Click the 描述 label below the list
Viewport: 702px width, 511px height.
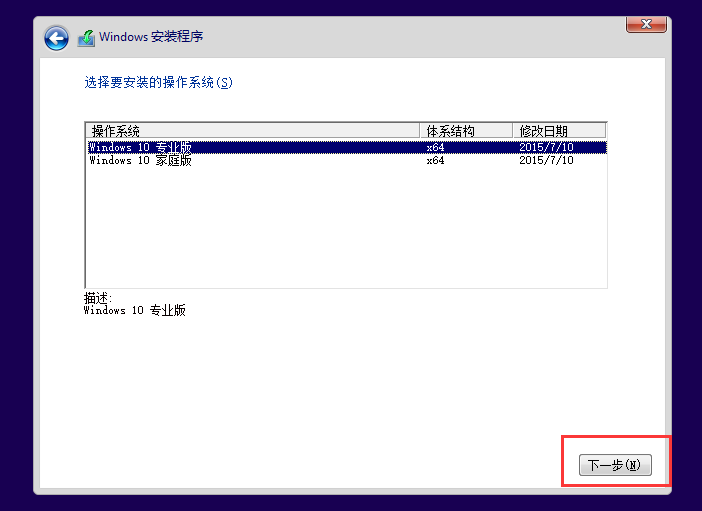[98, 298]
